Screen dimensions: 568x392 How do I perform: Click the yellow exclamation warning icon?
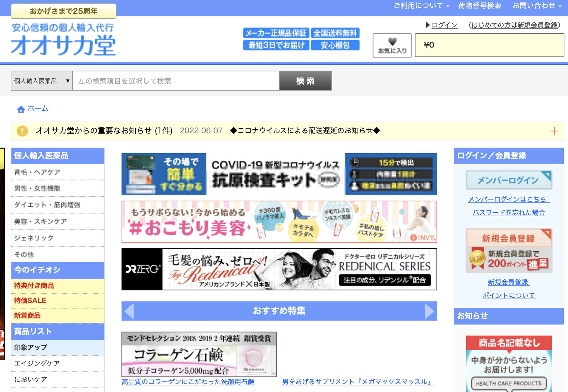coord(22,131)
